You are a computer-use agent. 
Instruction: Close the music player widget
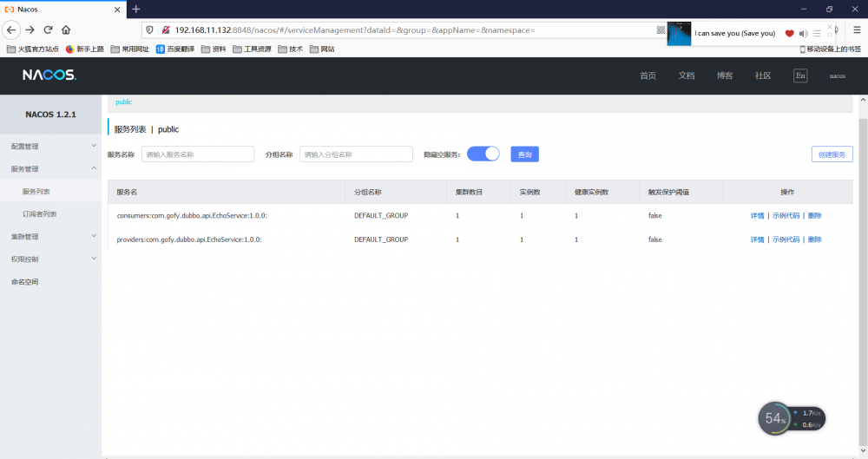point(829,27)
